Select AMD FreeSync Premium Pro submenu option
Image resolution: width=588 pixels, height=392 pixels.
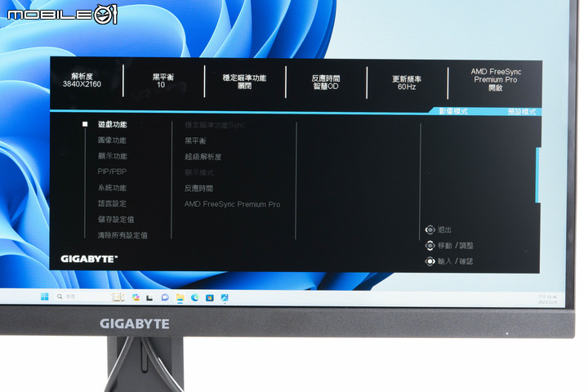pyautogui.click(x=232, y=204)
